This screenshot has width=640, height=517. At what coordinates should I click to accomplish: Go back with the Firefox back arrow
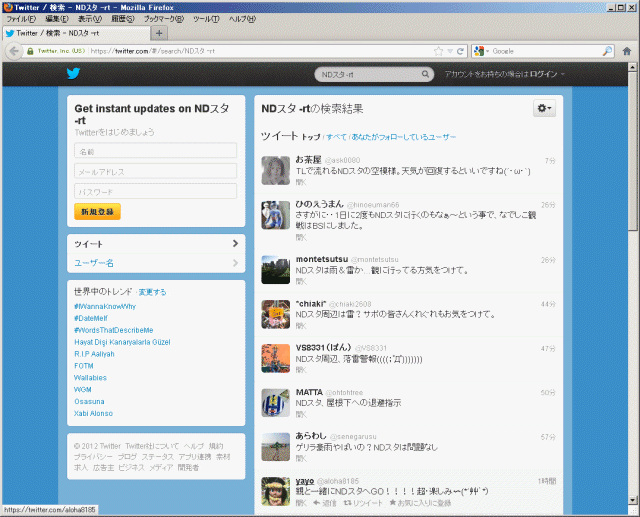click(14, 51)
